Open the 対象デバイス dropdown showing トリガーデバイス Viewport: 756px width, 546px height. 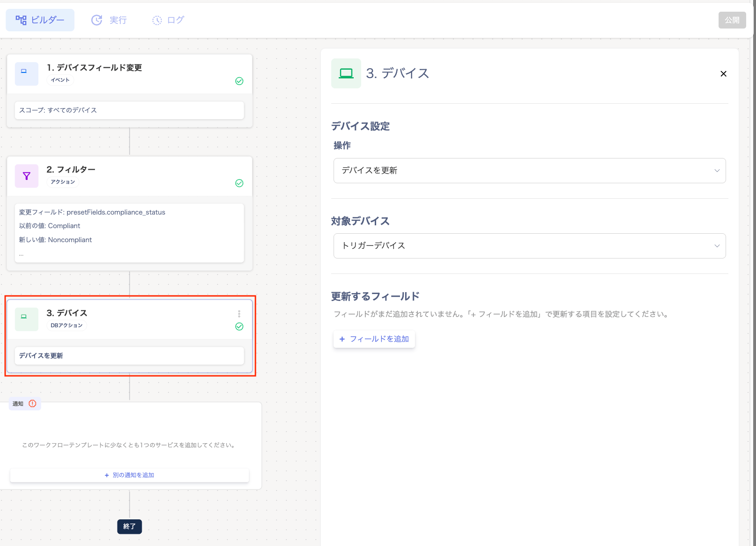coord(530,246)
